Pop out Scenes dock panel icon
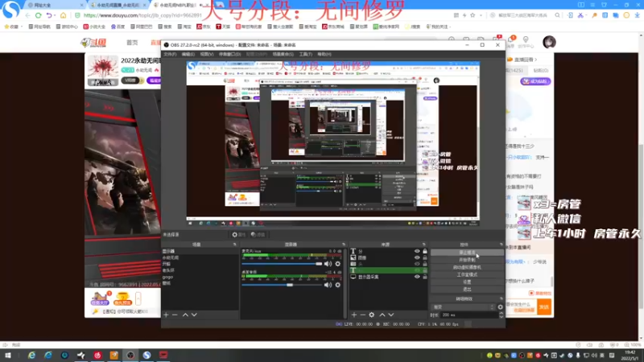The height and width of the screenshot is (362, 644). (x=234, y=245)
